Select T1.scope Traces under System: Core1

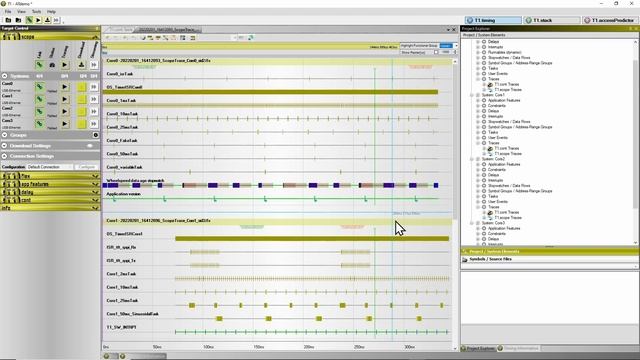pos(508,153)
